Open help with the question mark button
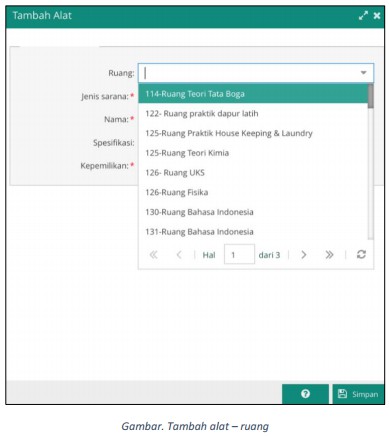Viewport: 389px width, 436px height. tap(305, 394)
